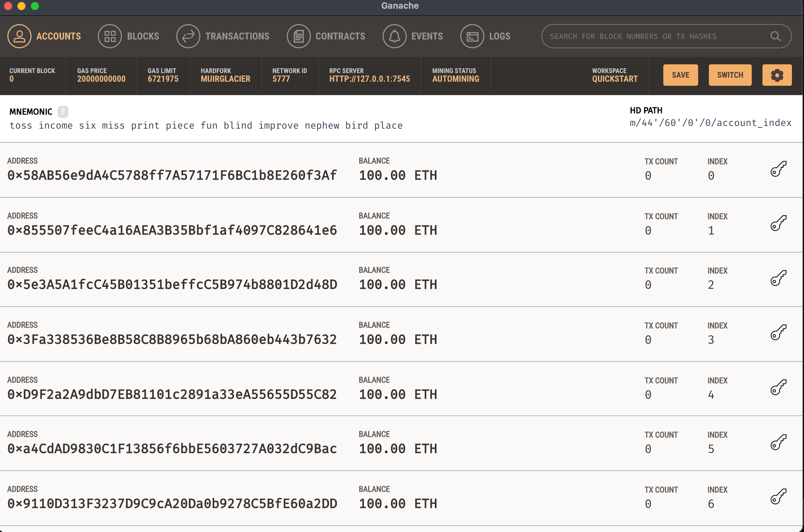Switch to the Transactions tab
This screenshot has width=804, height=532.
pyautogui.click(x=238, y=36)
